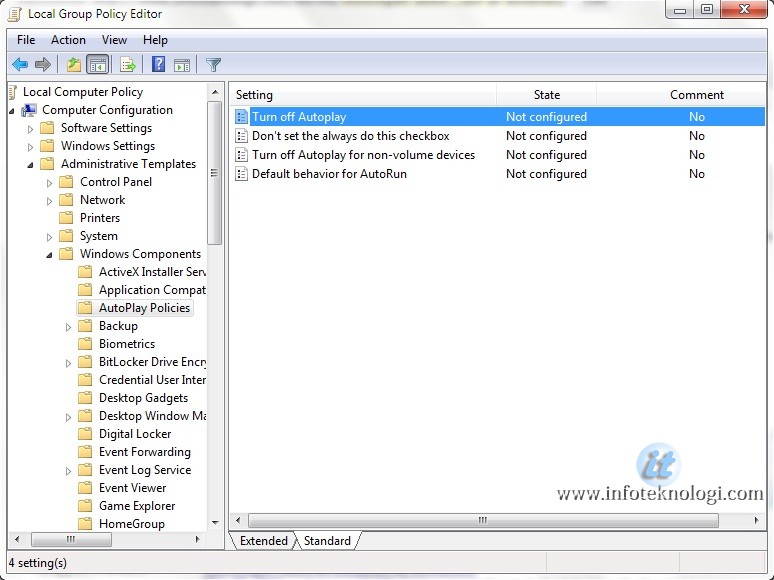Click the AutoPlay Policies folder icon
The height and width of the screenshot is (580, 774).
85,308
